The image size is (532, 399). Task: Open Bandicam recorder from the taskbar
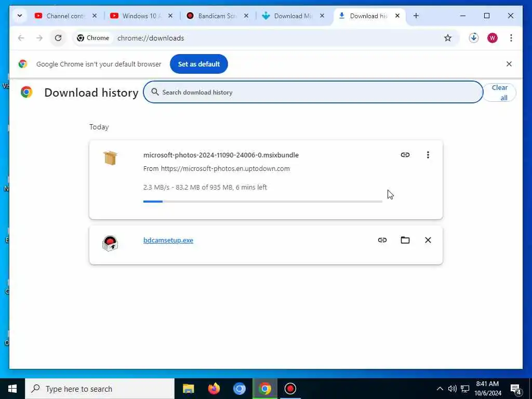(x=290, y=389)
